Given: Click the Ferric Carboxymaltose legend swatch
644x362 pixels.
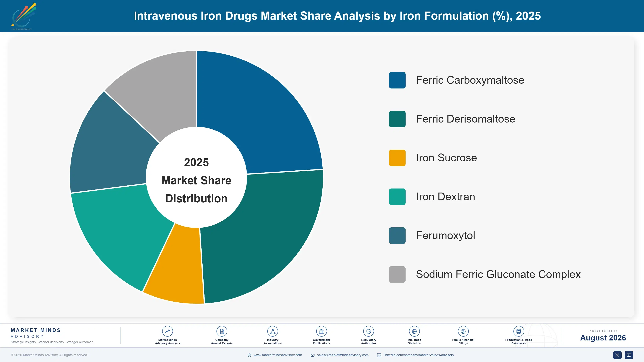Looking at the screenshot, I should point(397,80).
